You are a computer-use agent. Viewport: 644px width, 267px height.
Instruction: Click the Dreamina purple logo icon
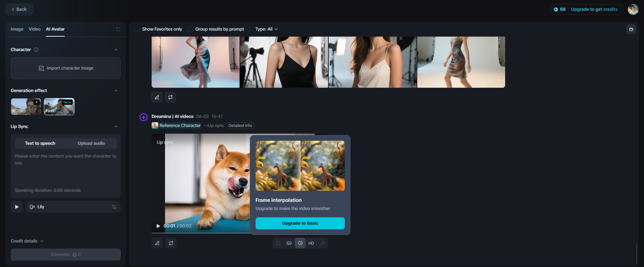pyautogui.click(x=144, y=117)
